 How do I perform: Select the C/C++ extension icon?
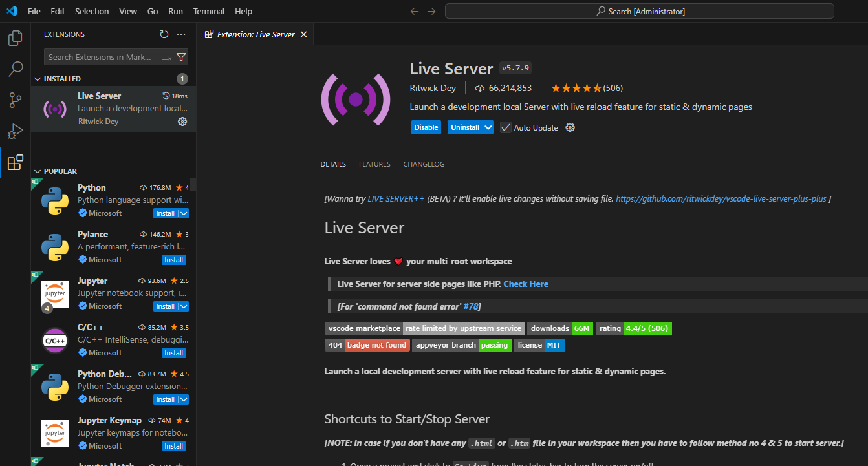pyautogui.click(x=55, y=340)
